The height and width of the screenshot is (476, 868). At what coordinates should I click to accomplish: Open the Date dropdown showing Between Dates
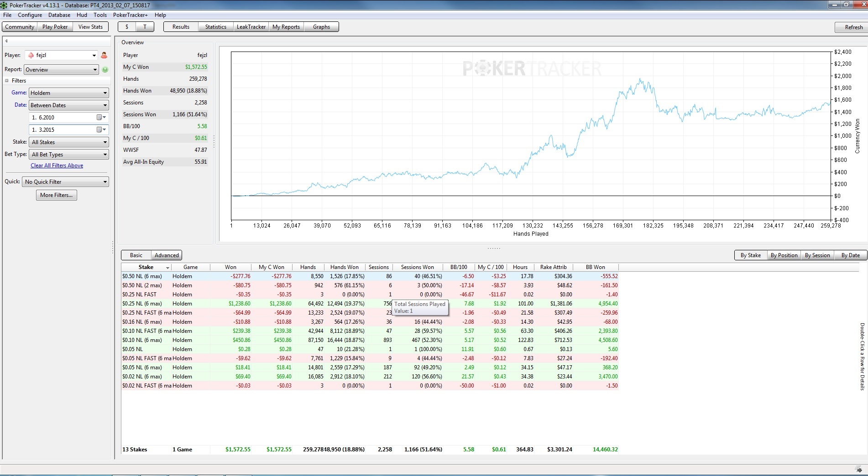point(68,105)
